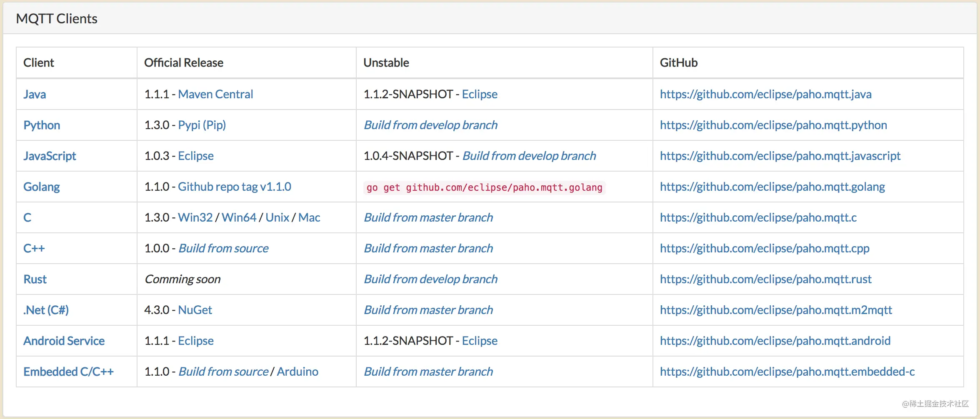Open the paho.mqtt.embedded-c GitHub URL
The height and width of the screenshot is (419, 980).
pos(787,372)
